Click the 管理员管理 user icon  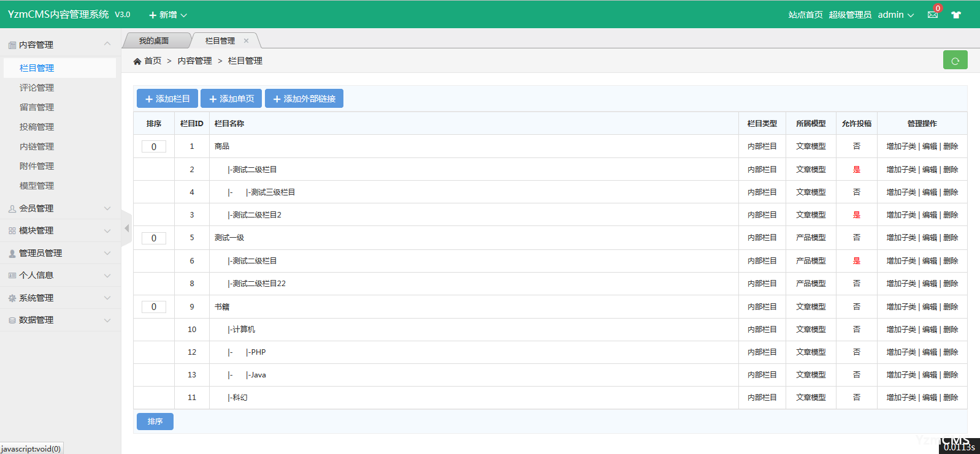click(x=12, y=254)
